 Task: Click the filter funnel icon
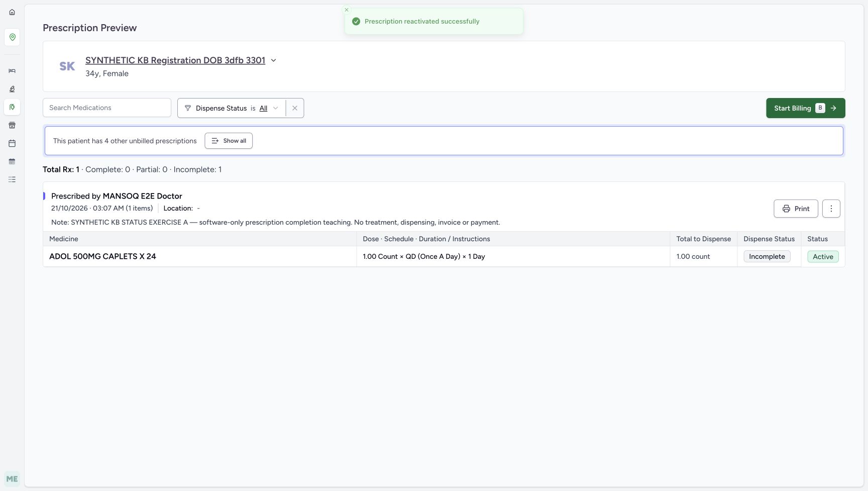(188, 108)
